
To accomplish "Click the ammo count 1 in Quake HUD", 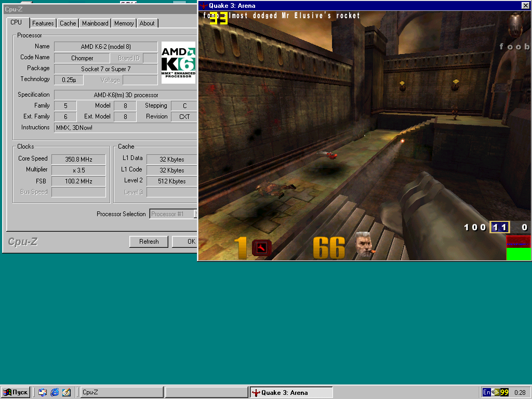I will [241, 248].
